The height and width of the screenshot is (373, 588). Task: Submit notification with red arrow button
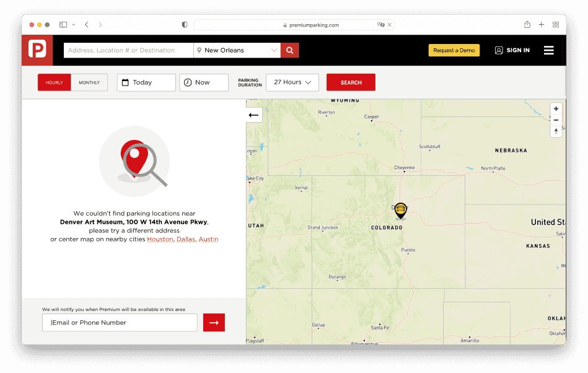click(214, 323)
